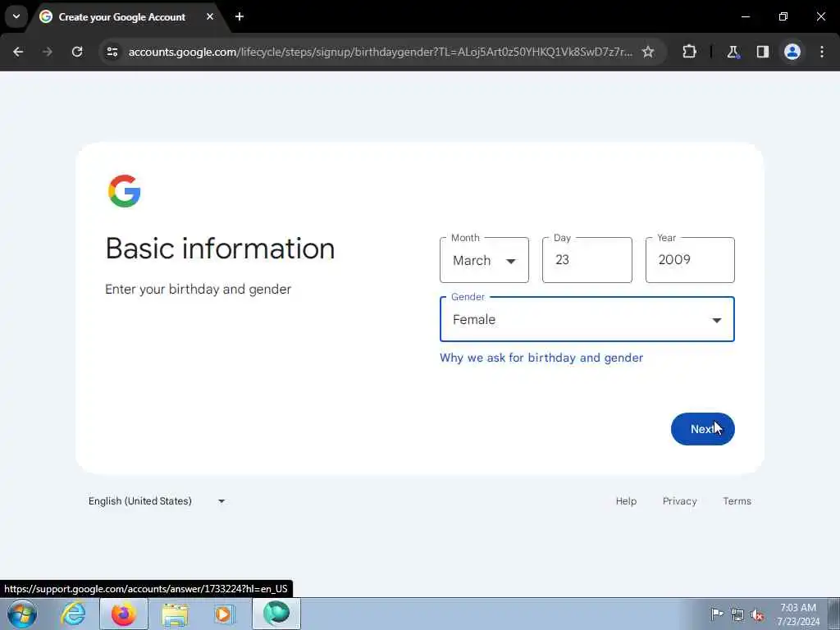This screenshot has height=630, width=840.
Task: Minimize the Chrome window
Action: pos(745,16)
